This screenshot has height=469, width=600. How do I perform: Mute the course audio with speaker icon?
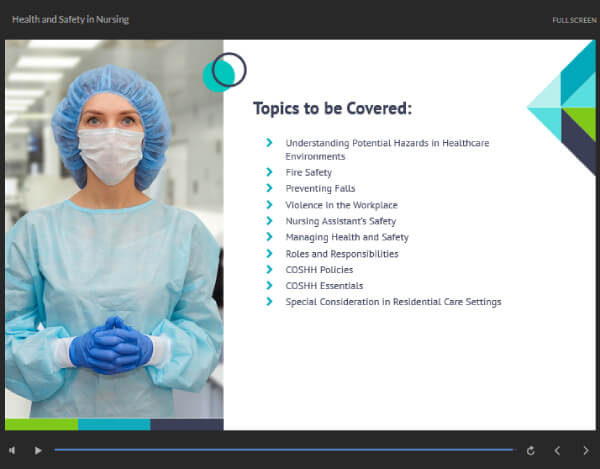click(x=12, y=451)
